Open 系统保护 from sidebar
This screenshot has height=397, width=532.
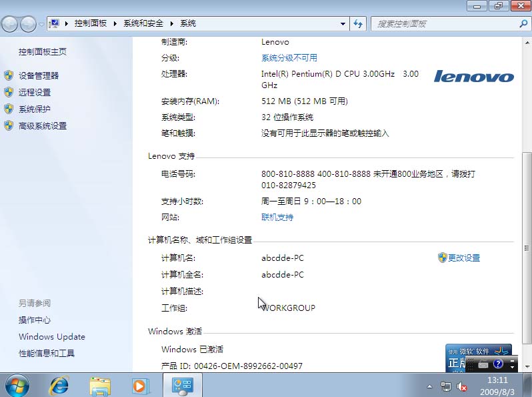tap(35, 109)
